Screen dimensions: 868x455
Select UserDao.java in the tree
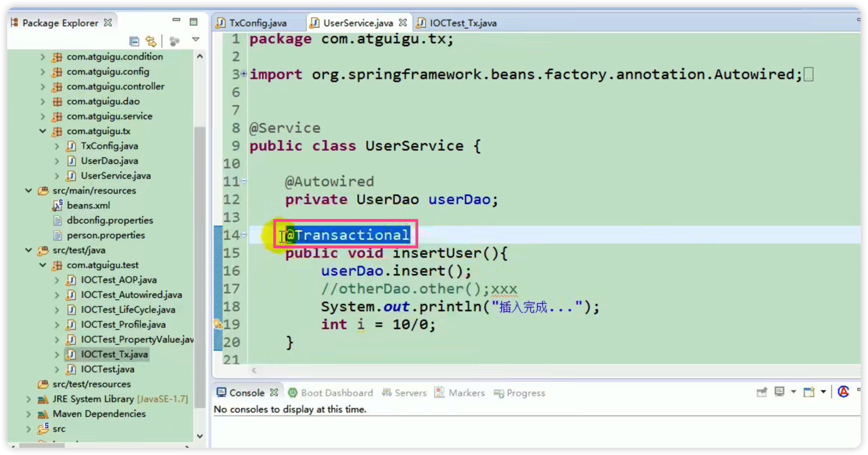point(109,161)
